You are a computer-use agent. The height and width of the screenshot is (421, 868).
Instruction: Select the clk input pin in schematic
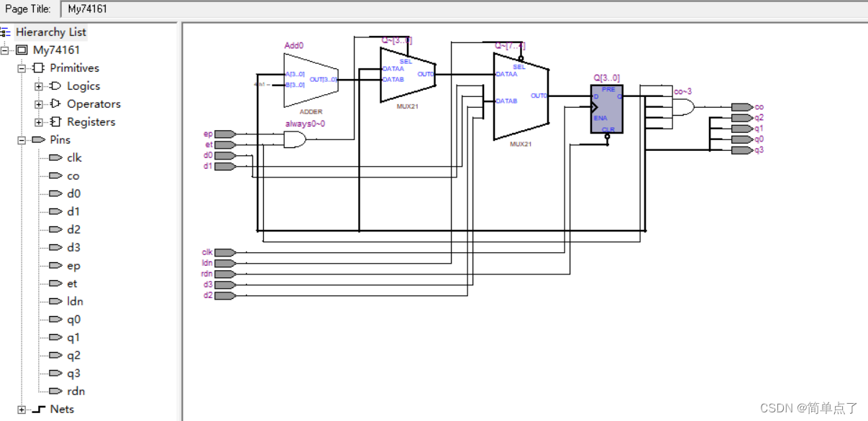(x=225, y=252)
